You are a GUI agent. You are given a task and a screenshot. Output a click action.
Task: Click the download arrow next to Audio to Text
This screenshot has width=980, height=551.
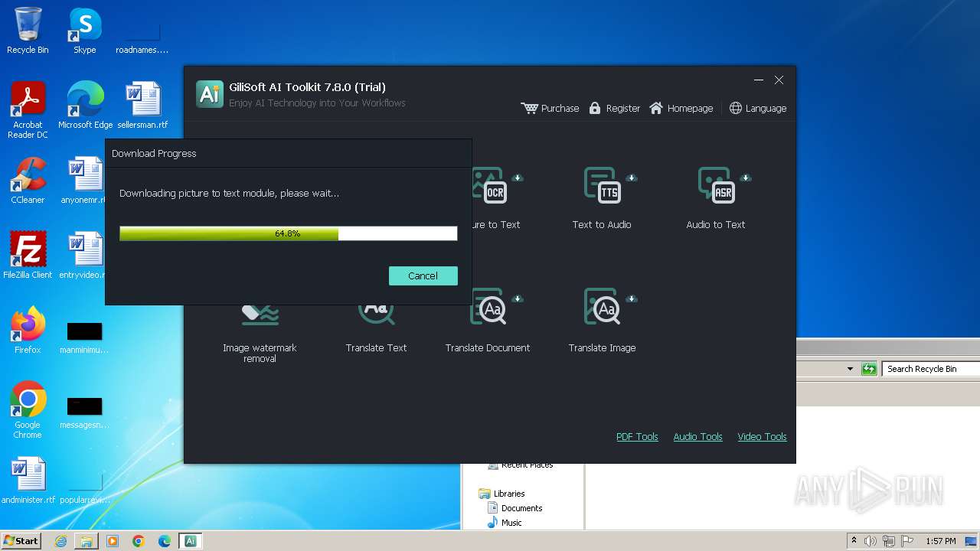coord(746,178)
